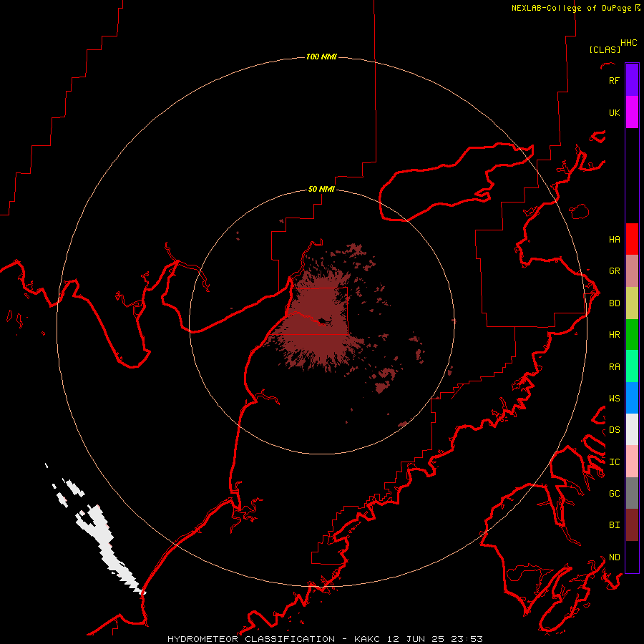Click the HA red legend swatch
This screenshot has width=644, height=644.
tap(632, 239)
